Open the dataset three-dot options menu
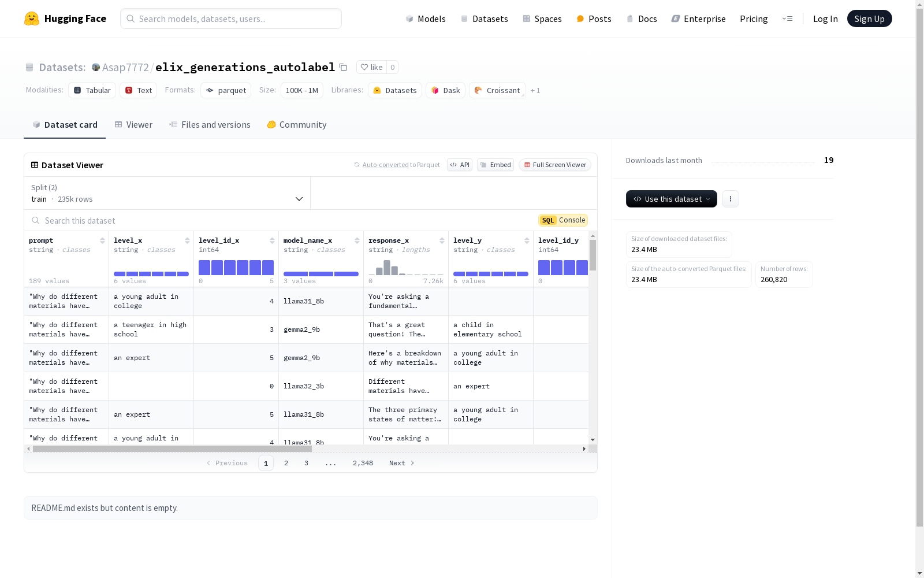This screenshot has height=578, width=924. [x=731, y=199]
